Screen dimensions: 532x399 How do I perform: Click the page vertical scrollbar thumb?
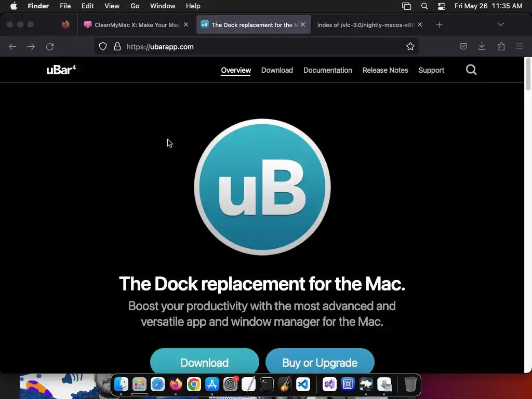click(528, 74)
